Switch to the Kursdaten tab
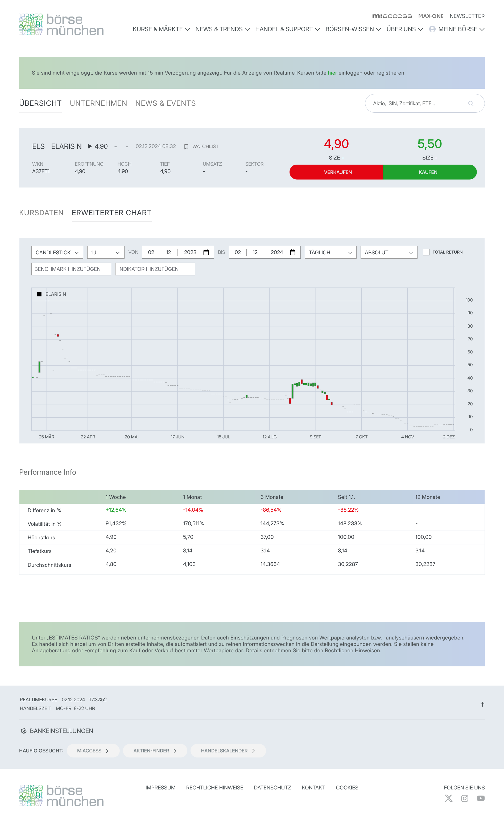Screen dimensions: 504x819 pyautogui.click(x=41, y=213)
